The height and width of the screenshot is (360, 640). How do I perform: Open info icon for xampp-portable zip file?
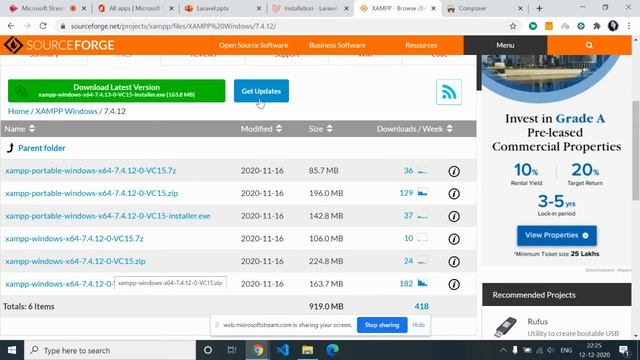click(454, 194)
